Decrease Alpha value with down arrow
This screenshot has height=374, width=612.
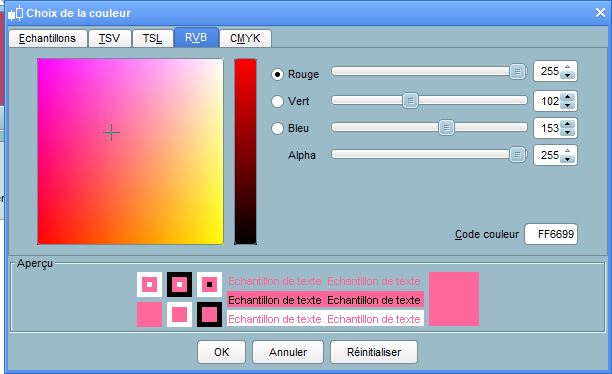[x=568, y=159]
